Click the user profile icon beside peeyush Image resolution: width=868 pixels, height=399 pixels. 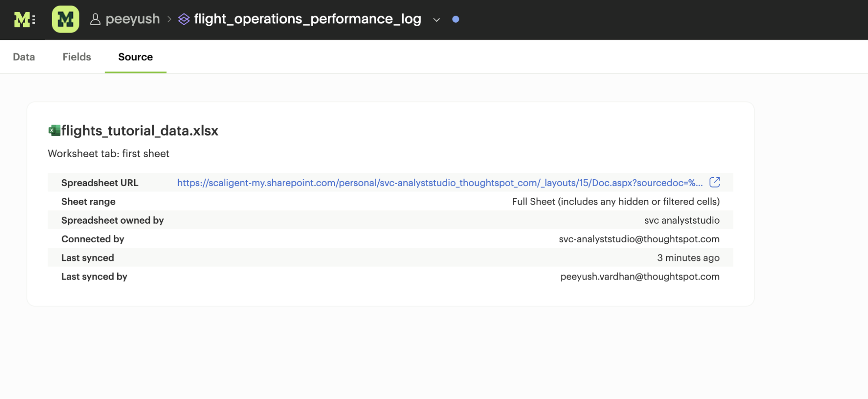click(x=95, y=20)
